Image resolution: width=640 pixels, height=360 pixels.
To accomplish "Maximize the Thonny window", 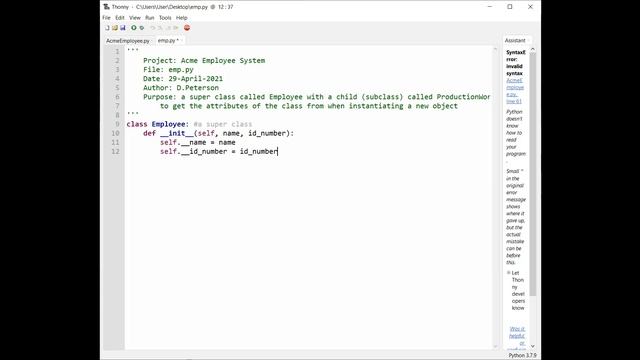I will [510, 7].
